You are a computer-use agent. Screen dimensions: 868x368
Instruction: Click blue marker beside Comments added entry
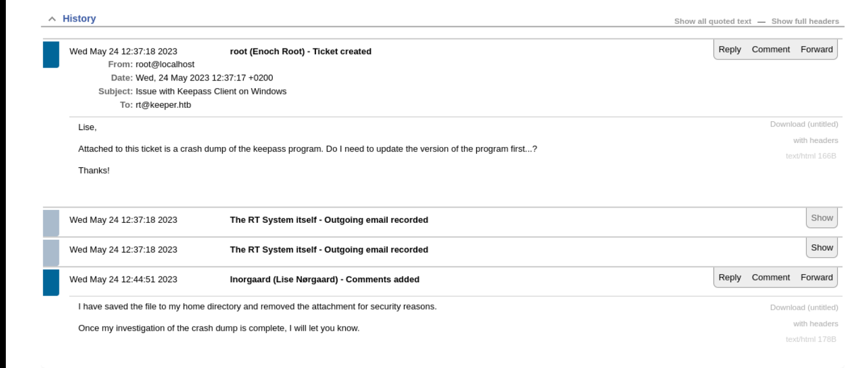click(x=51, y=282)
